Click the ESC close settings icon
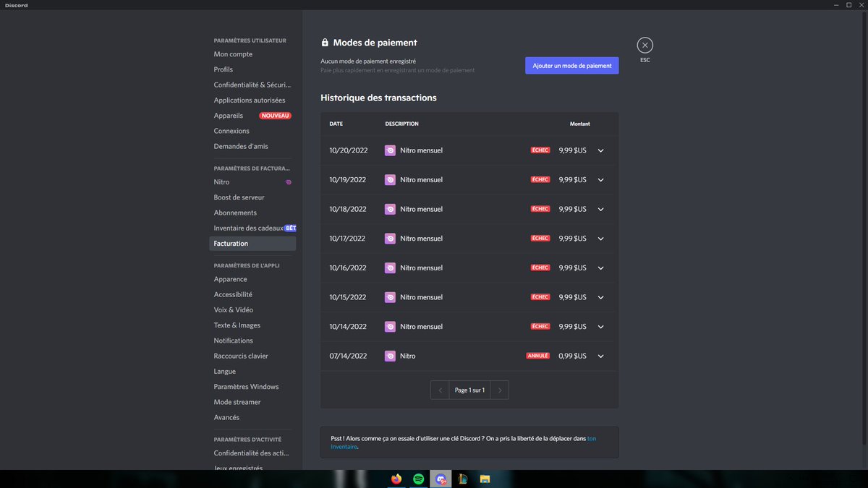 (x=644, y=46)
